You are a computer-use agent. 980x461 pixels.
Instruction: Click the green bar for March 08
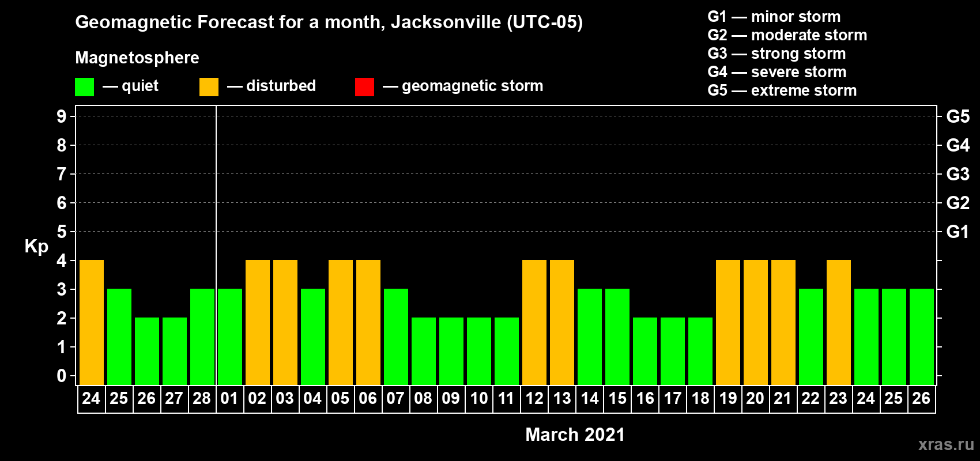(x=424, y=352)
